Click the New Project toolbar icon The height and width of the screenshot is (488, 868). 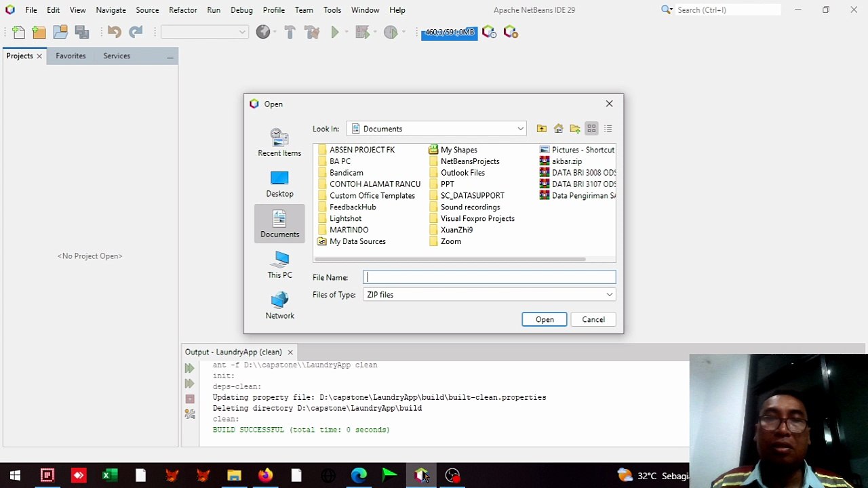tap(39, 32)
